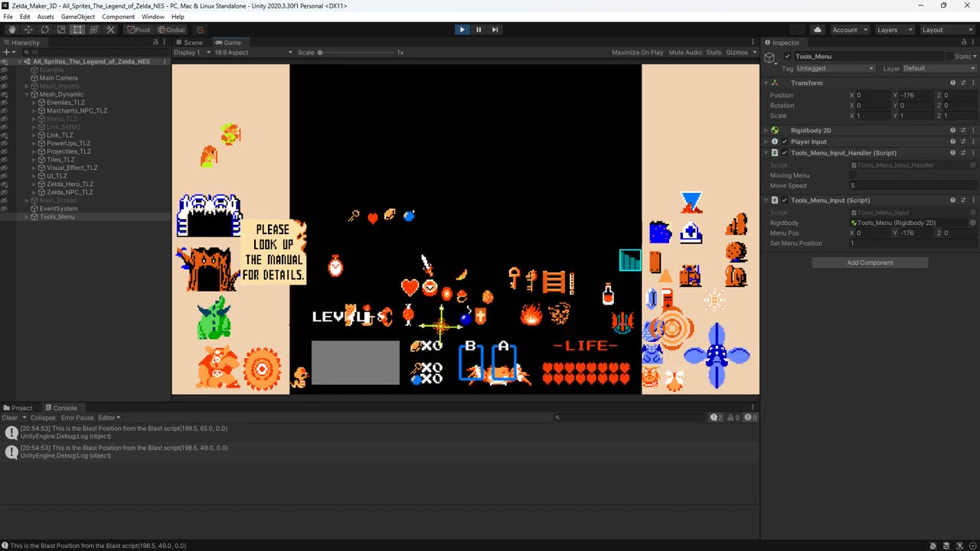Viewport: 980px width, 551px height.
Task: Select the Scale tool in toolbar
Action: pyautogui.click(x=61, y=30)
